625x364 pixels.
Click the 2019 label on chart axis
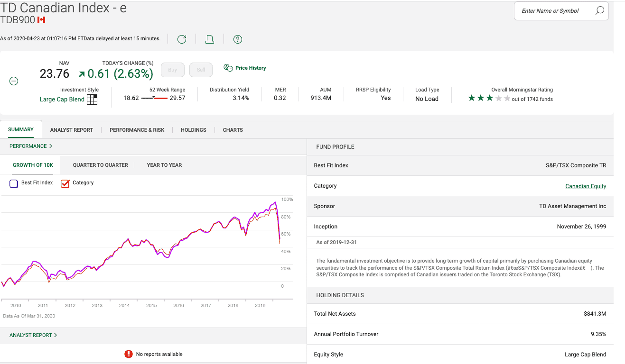[260, 306]
